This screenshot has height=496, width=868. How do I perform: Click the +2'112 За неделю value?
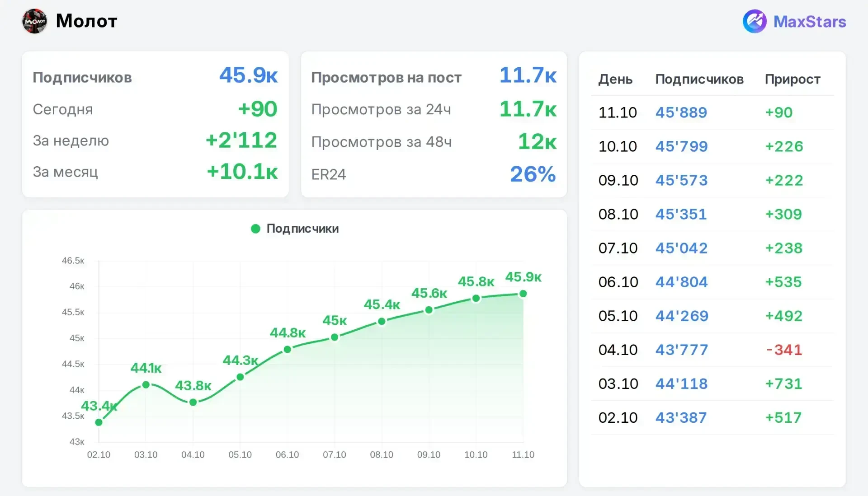tap(241, 140)
